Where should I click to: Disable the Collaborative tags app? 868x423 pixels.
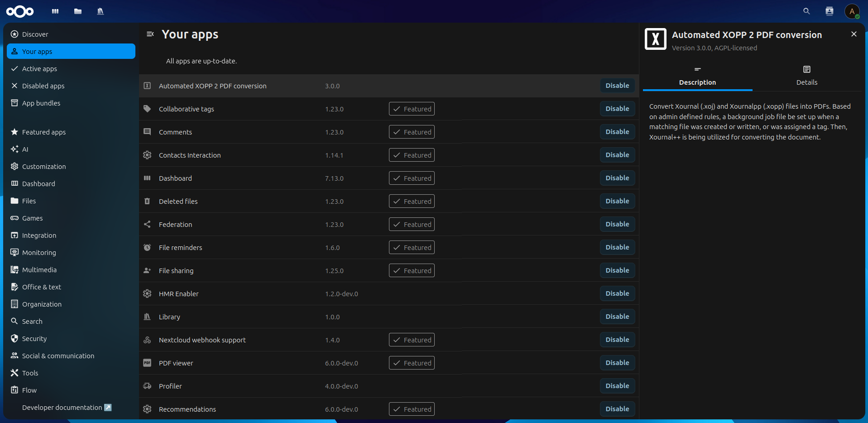pyautogui.click(x=617, y=109)
